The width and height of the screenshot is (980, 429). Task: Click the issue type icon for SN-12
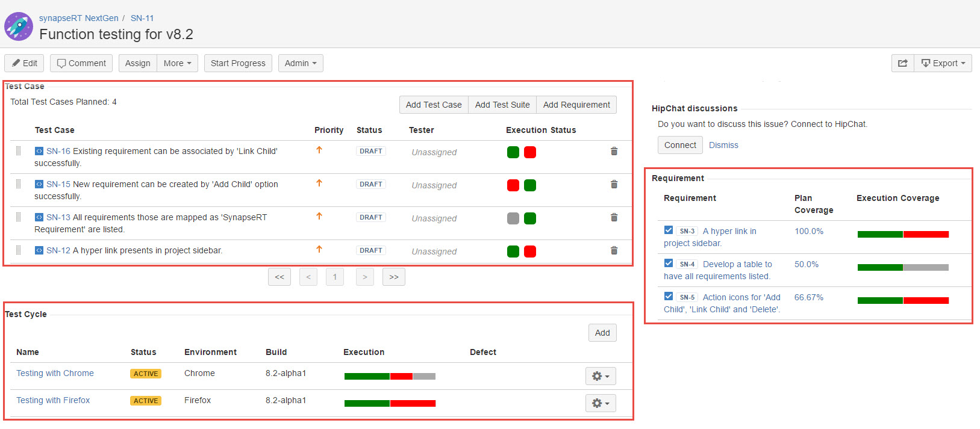click(x=39, y=250)
